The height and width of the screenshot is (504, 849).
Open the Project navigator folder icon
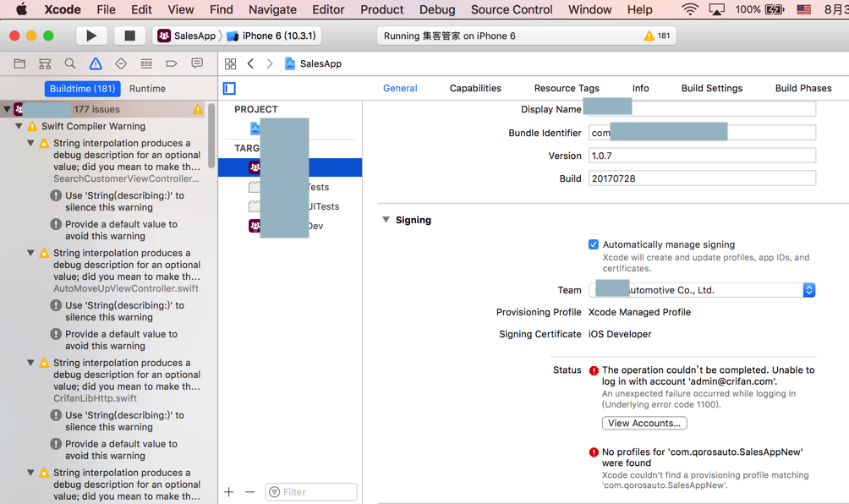(19, 63)
